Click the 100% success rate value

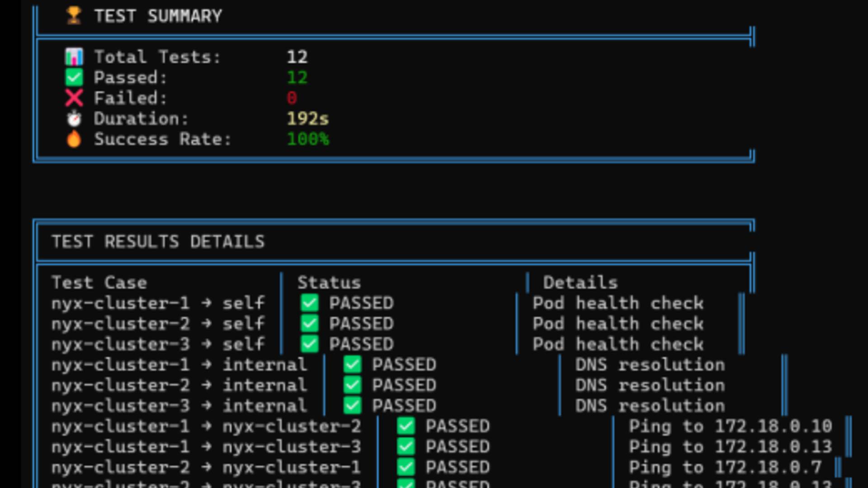pyautogui.click(x=308, y=139)
